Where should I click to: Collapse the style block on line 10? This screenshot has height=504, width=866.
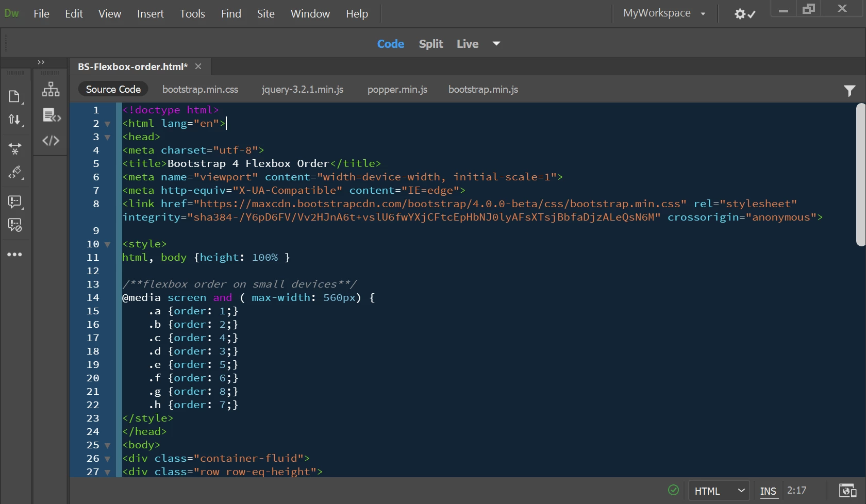click(x=107, y=245)
